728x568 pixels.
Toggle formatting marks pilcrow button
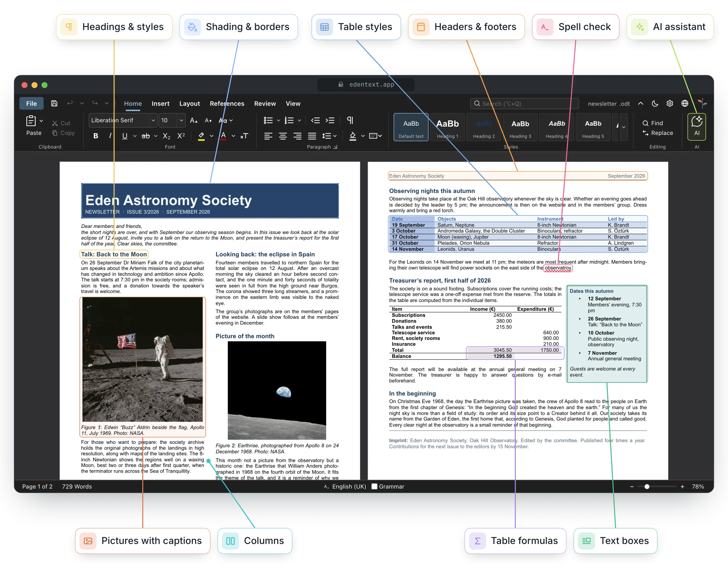[350, 120]
